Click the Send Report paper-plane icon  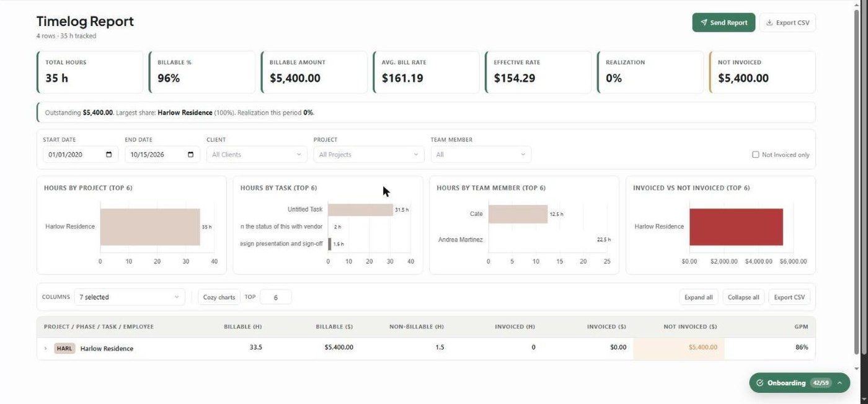click(704, 22)
